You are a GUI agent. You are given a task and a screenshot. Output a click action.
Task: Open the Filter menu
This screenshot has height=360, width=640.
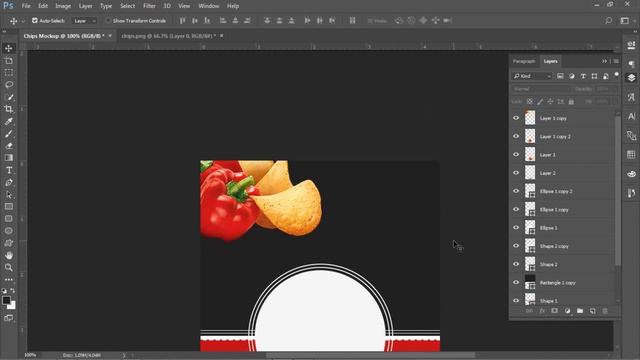pyautogui.click(x=149, y=6)
